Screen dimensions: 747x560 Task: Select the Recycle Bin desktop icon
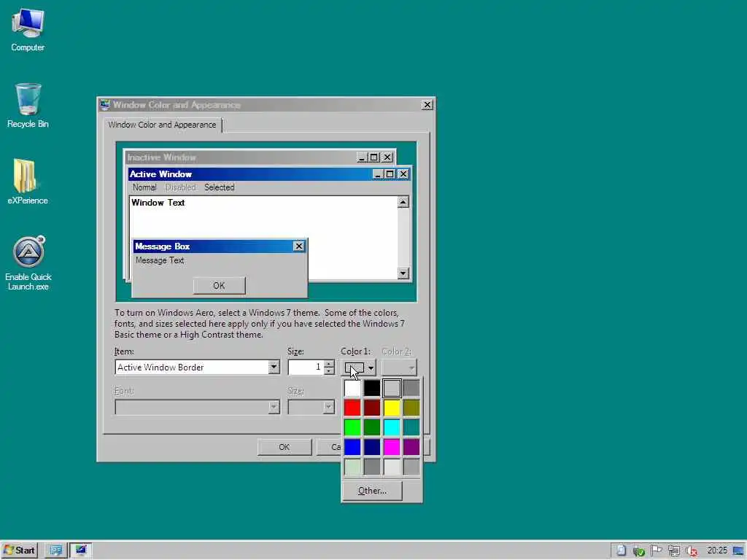tap(28, 105)
